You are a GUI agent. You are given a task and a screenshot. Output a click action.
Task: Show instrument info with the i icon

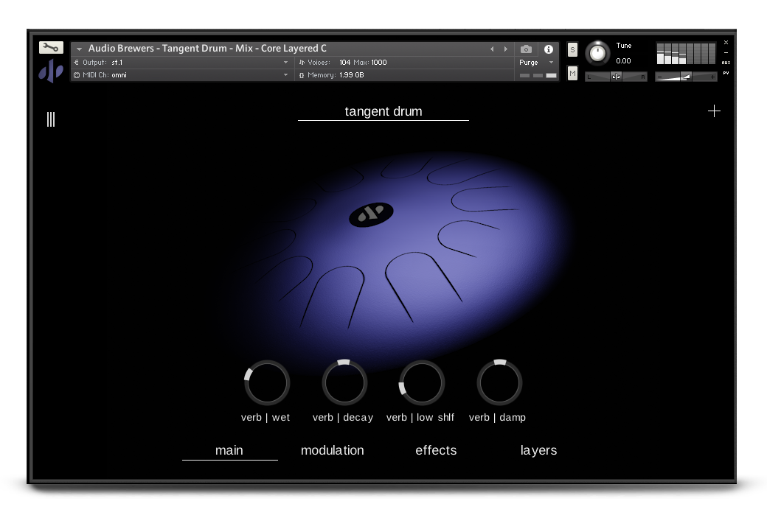click(548, 49)
